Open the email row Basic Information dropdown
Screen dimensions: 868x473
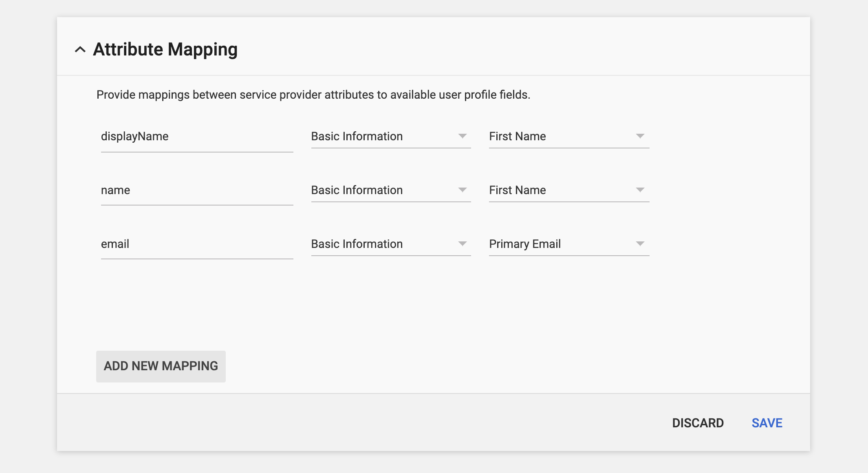click(x=382, y=244)
